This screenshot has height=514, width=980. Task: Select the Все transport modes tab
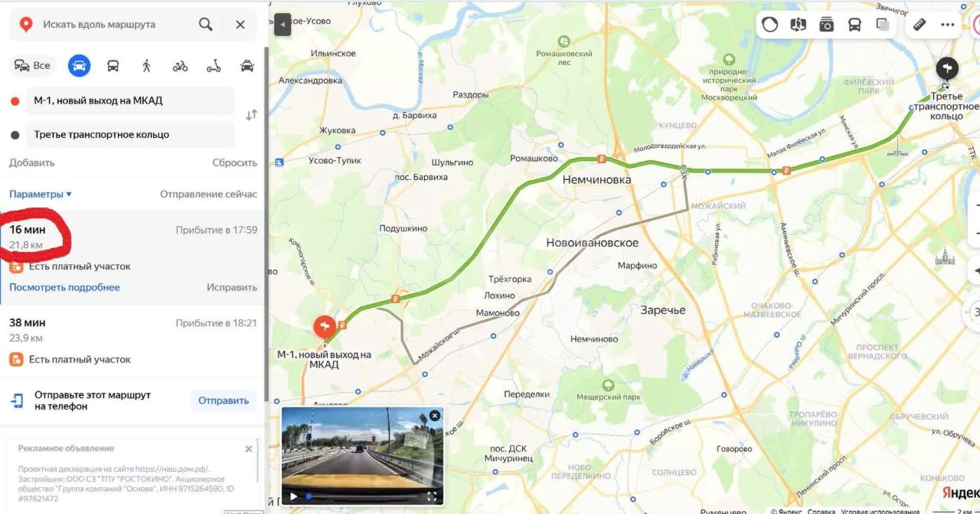pos(33,66)
